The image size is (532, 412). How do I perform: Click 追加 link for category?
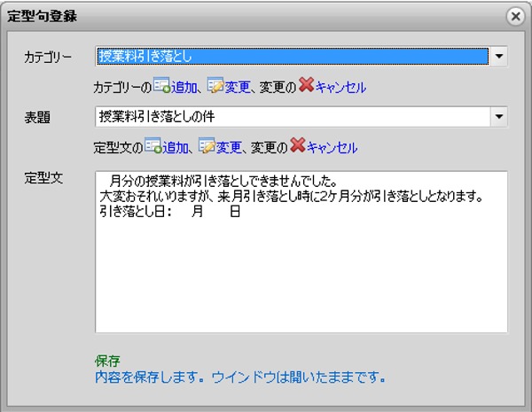click(184, 88)
